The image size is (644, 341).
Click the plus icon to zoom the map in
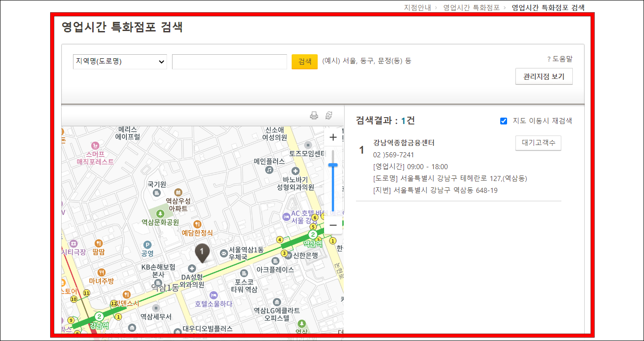tap(333, 137)
